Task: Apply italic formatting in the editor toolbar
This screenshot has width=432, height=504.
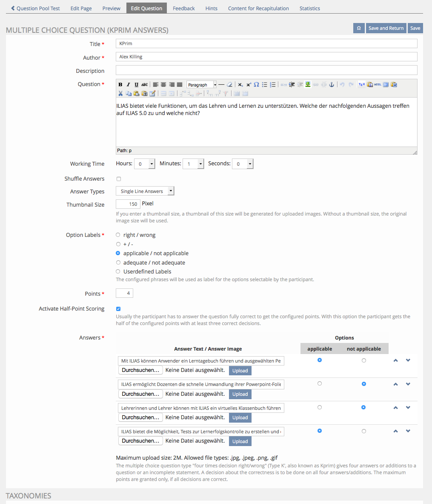Action: click(x=128, y=85)
